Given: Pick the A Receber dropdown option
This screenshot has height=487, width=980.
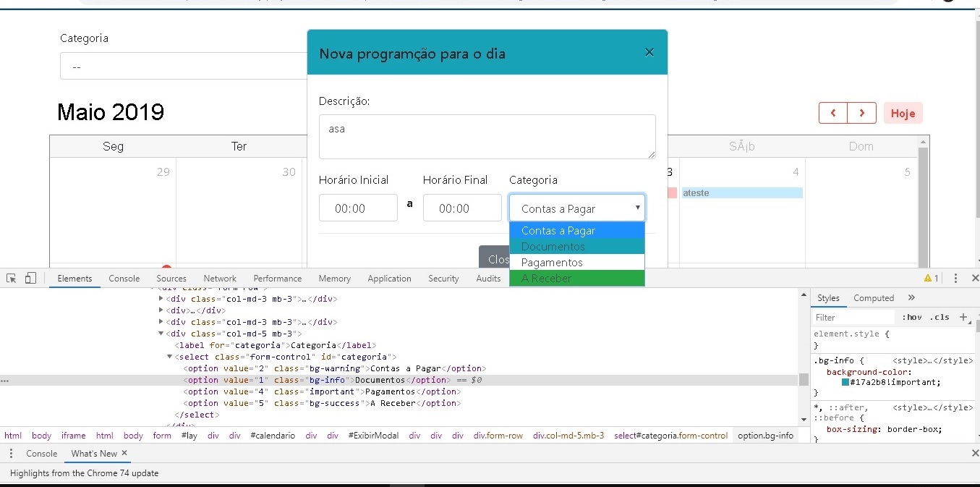Looking at the screenshot, I should pos(577,279).
